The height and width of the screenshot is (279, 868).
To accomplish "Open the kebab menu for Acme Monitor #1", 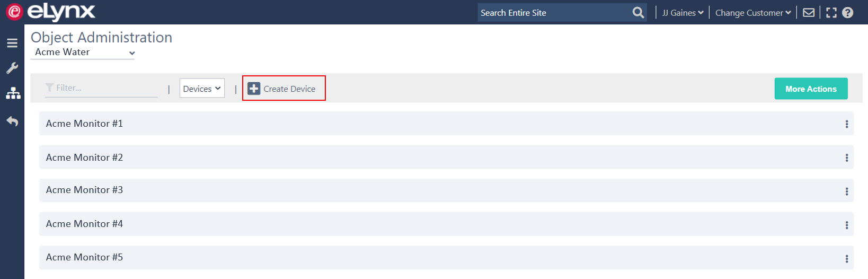I will [x=846, y=124].
